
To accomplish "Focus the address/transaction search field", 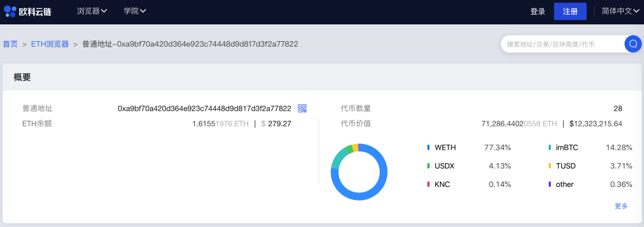I will click(x=562, y=44).
